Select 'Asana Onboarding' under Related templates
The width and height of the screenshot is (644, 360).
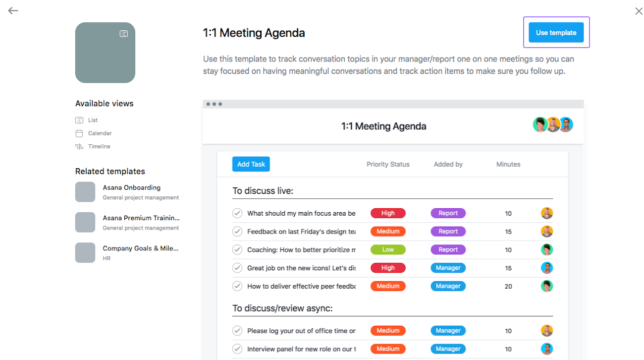point(131,187)
